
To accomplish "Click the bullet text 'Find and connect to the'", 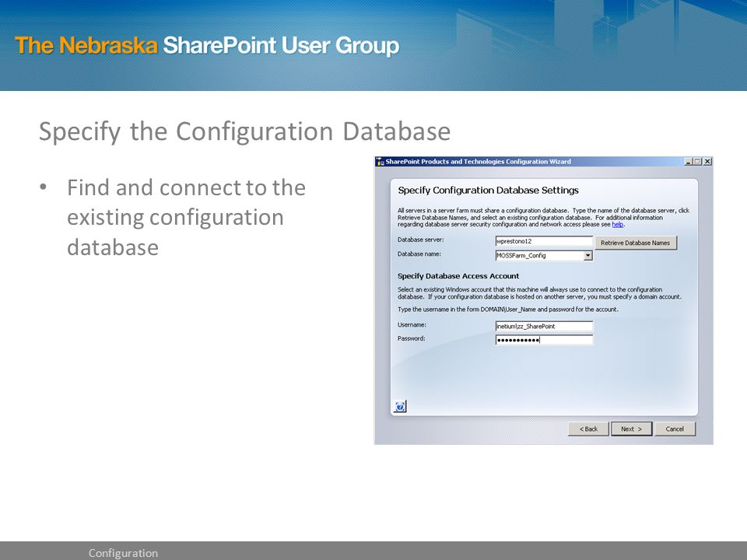I will pos(186,187).
